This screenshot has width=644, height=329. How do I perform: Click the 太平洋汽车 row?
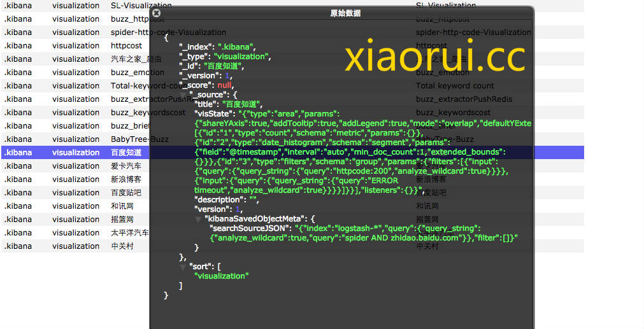(x=76, y=232)
